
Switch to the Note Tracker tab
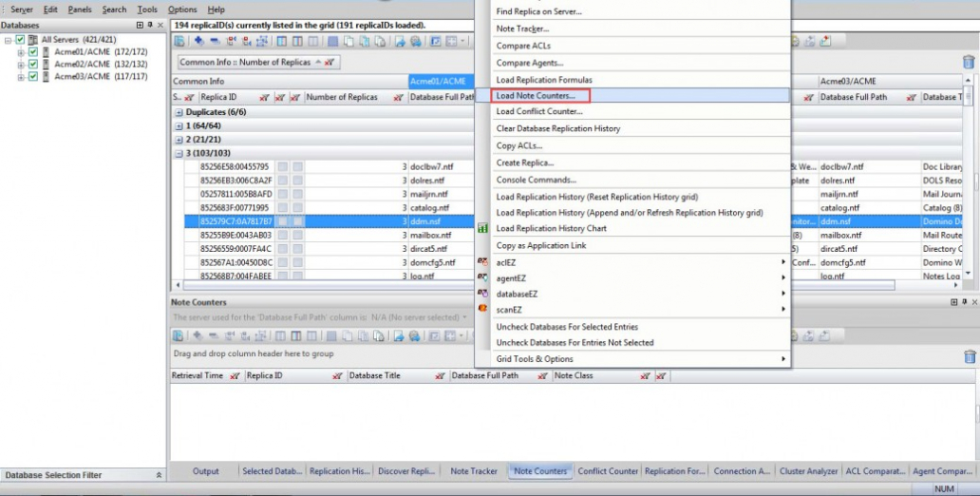(474, 471)
